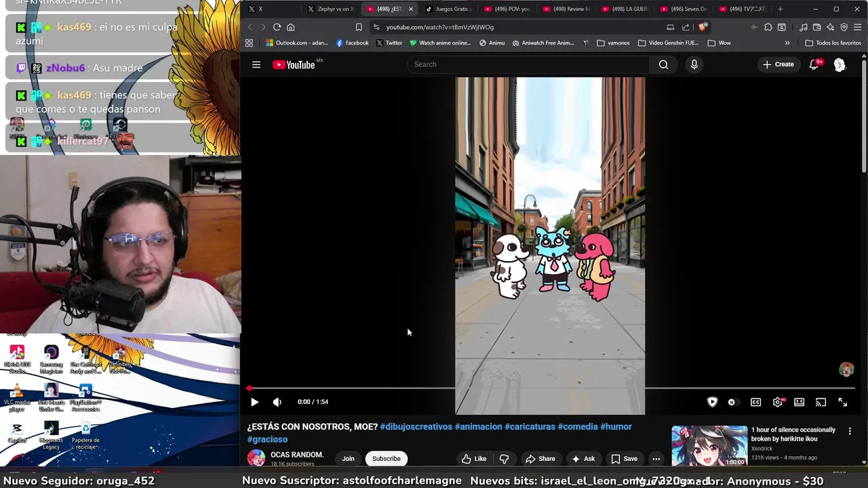Open the browser apps grid icon
Screen dimensions: 868x488
(249, 43)
